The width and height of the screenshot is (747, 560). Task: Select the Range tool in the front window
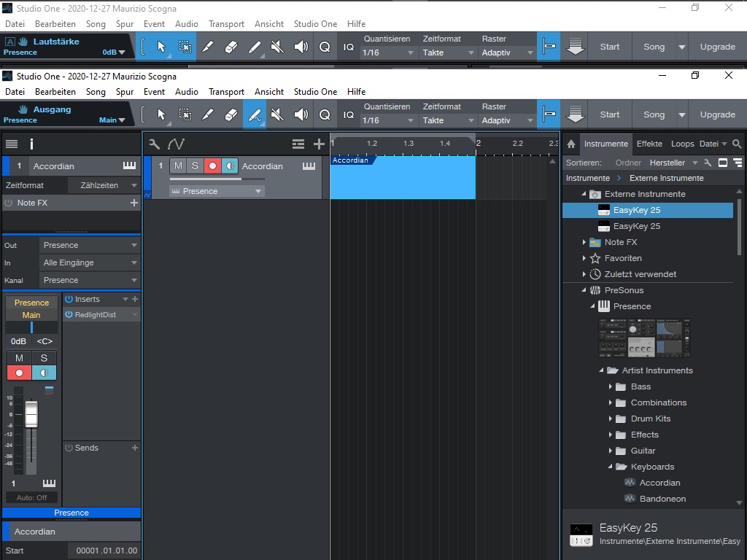(x=185, y=114)
